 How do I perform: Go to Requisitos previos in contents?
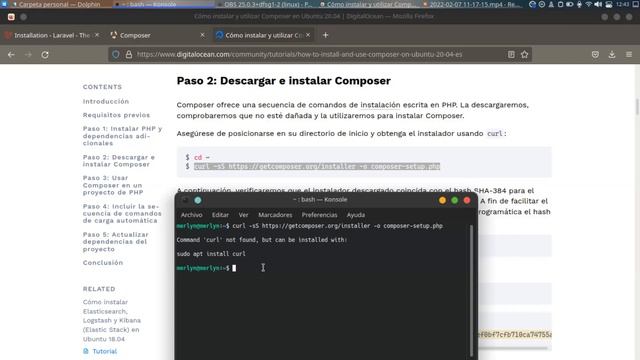(x=116, y=115)
